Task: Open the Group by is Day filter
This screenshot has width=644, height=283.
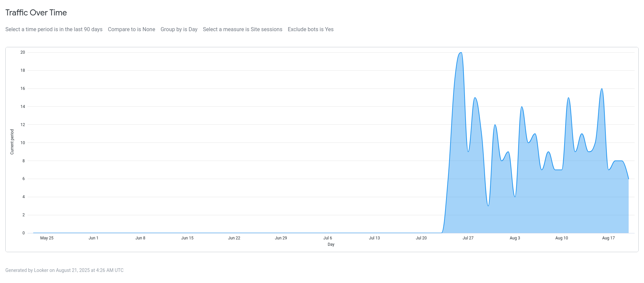Action: click(179, 30)
